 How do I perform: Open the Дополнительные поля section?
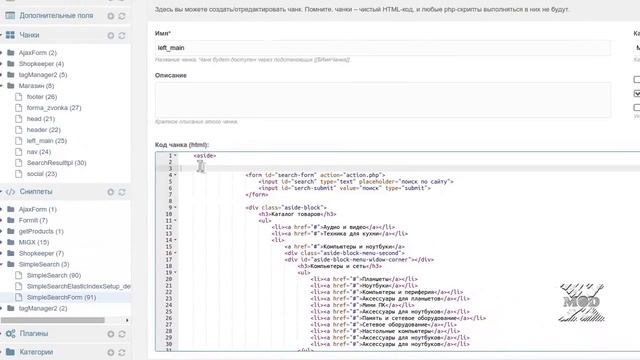56,16
